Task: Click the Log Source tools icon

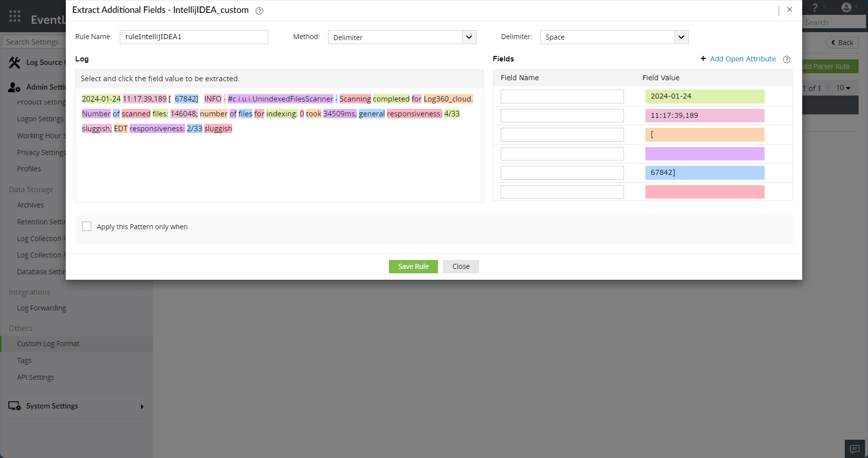Action: (x=14, y=62)
